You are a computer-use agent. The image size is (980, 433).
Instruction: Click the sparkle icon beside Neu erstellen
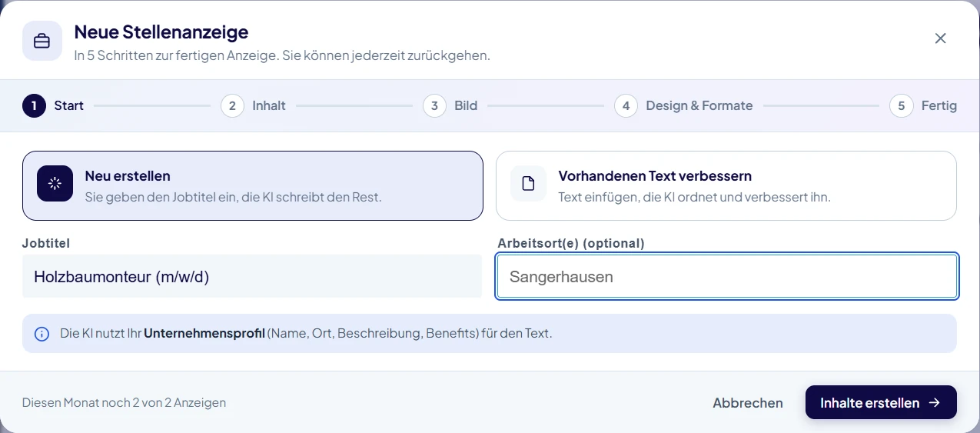pyautogui.click(x=55, y=183)
